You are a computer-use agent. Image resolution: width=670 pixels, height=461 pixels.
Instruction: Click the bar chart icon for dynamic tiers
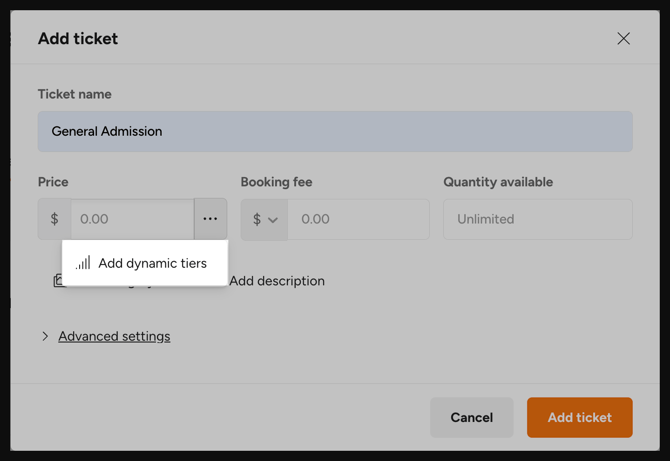point(83,263)
